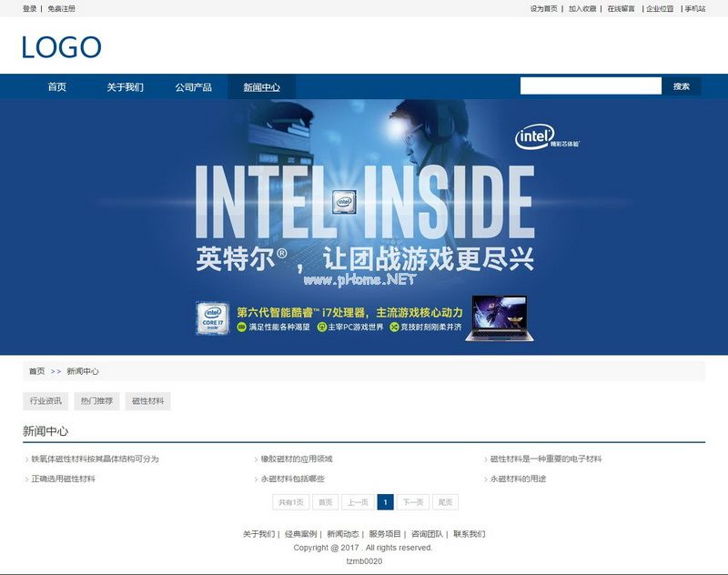Screen dimensions: 728x575
Task: Click 新闻中心 in the breadcrumb trail
Action: point(83,371)
